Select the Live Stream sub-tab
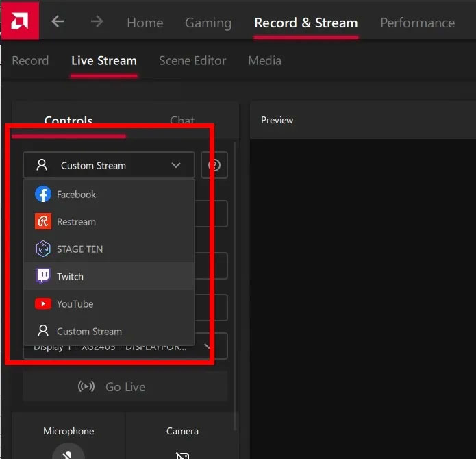This screenshot has height=459, width=476. pyautogui.click(x=104, y=61)
